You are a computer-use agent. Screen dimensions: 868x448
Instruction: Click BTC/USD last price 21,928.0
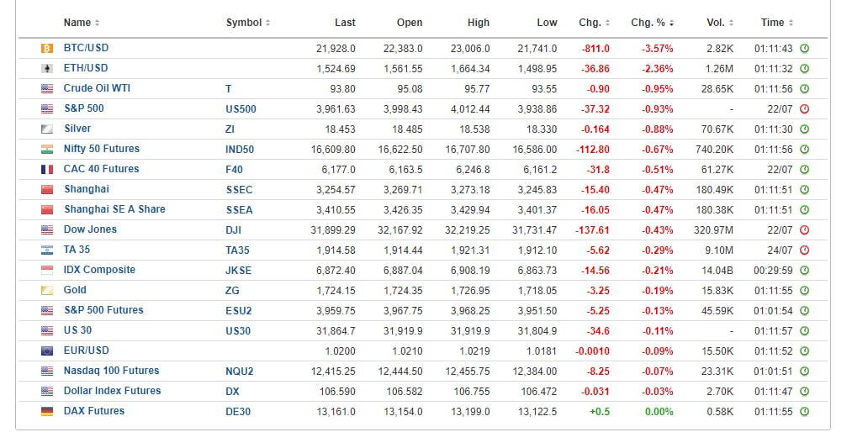(x=336, y=49)
